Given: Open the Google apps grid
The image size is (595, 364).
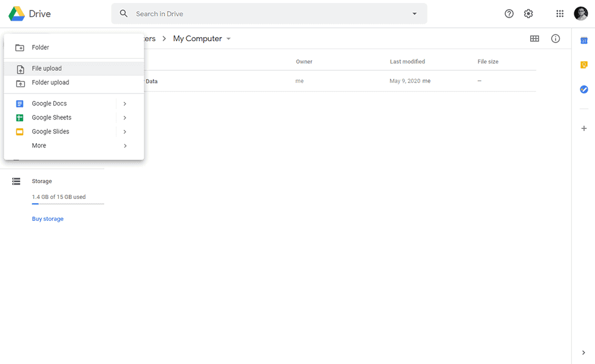Looking at the screenshot, I should [x=560, y=14].
